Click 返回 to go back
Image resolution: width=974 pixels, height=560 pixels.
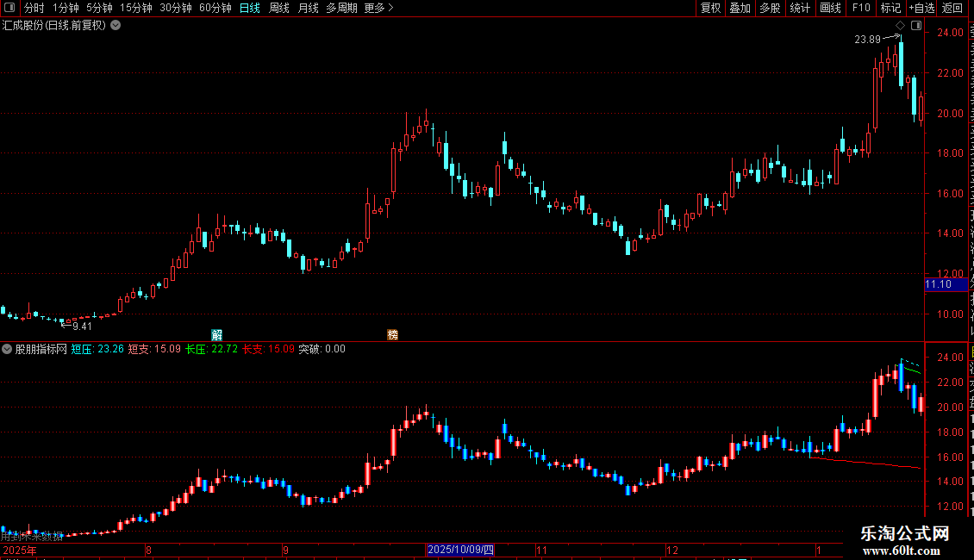point(952,8)
